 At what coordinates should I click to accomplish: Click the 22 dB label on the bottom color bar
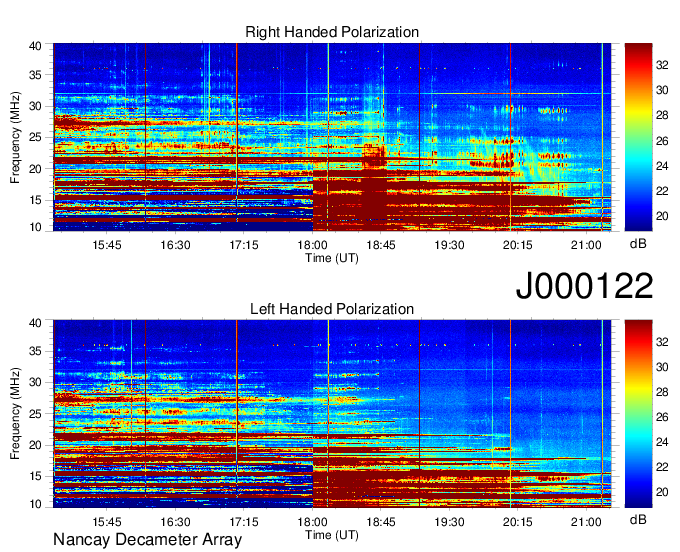662,467
